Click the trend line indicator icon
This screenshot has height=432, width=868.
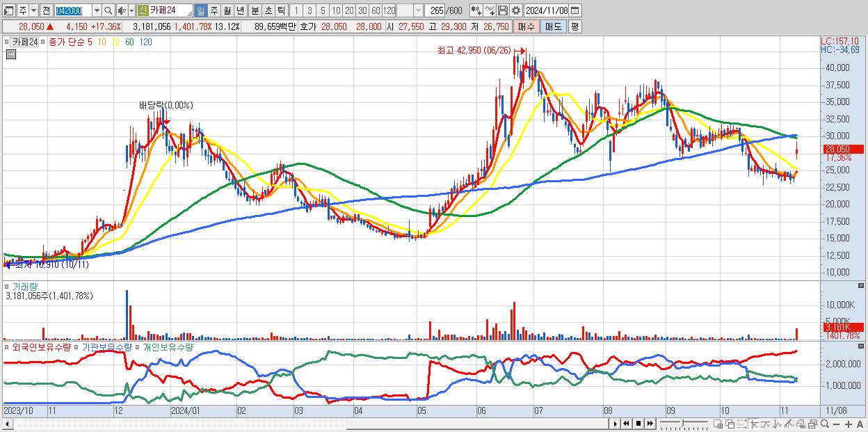tap(766, 424)
